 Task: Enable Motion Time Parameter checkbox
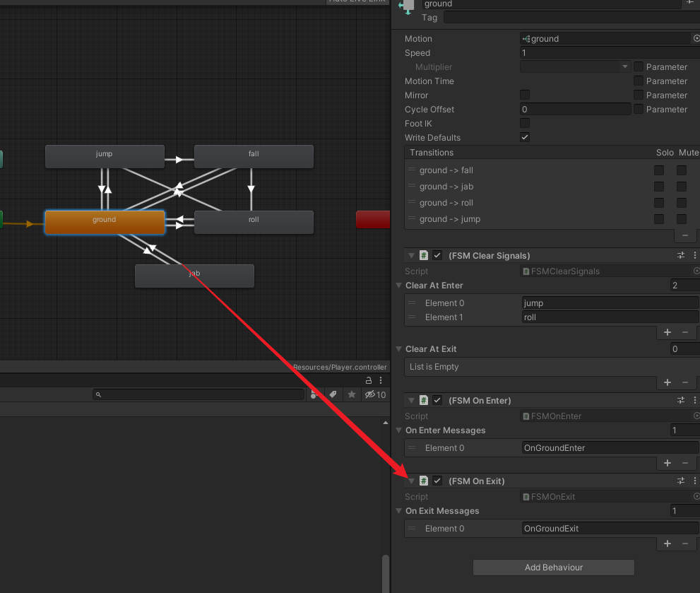pyautogui.click(x=639, y=81)
